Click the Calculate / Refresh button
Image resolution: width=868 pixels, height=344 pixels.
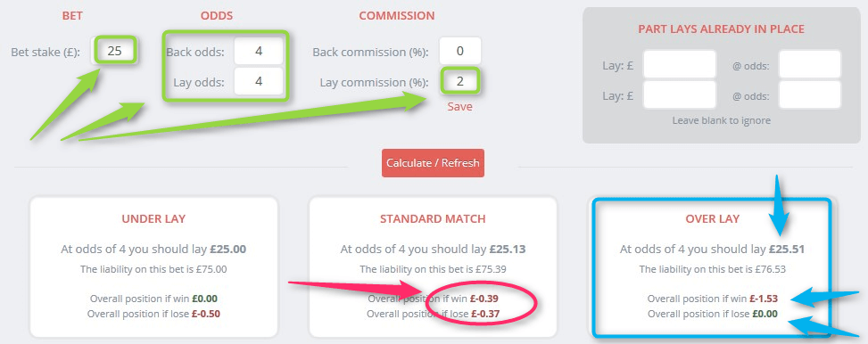[x=433, y=163]
